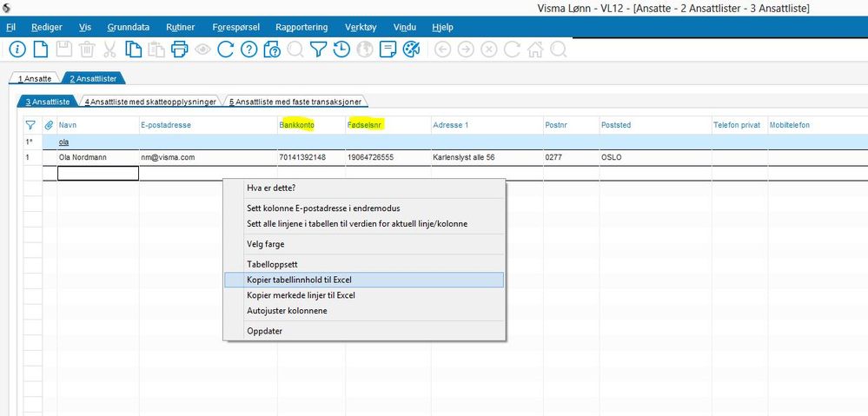Click the Save diskette icon
The width and height of the screenshot is (868, 416).
click(64, 50)
